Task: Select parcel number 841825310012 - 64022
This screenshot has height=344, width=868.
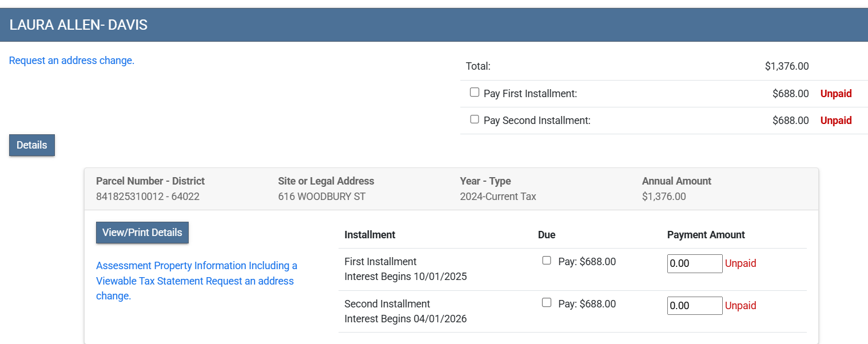Action: pyautogui.click(x=148, y=197)
